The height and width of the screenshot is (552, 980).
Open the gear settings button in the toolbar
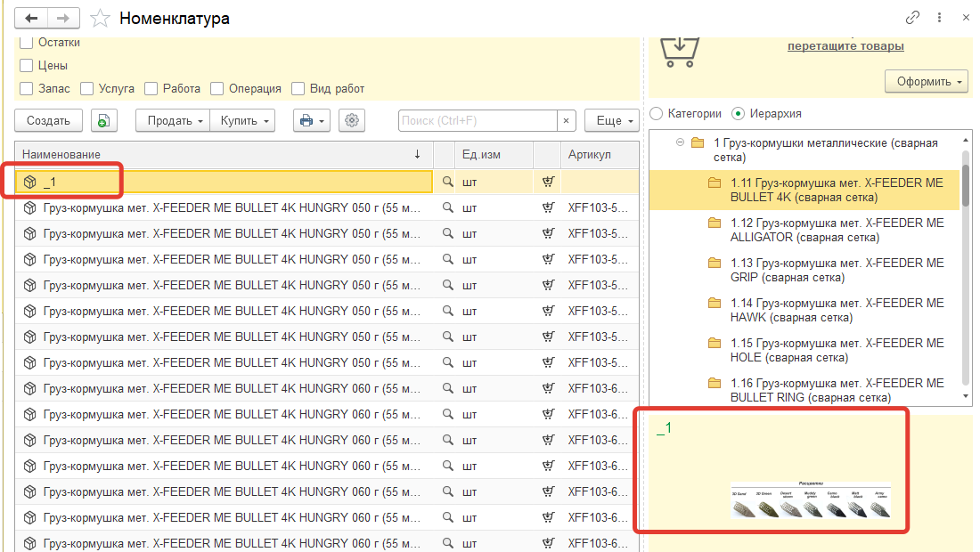coord(353,120)
